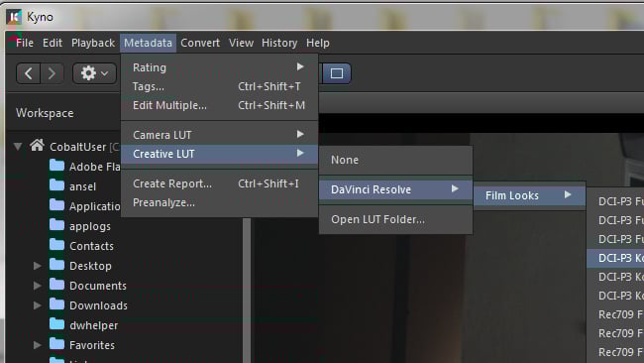Click the Kyno app logo icon
This screenshot has width=644, height=363.
[x=14, y=17]
